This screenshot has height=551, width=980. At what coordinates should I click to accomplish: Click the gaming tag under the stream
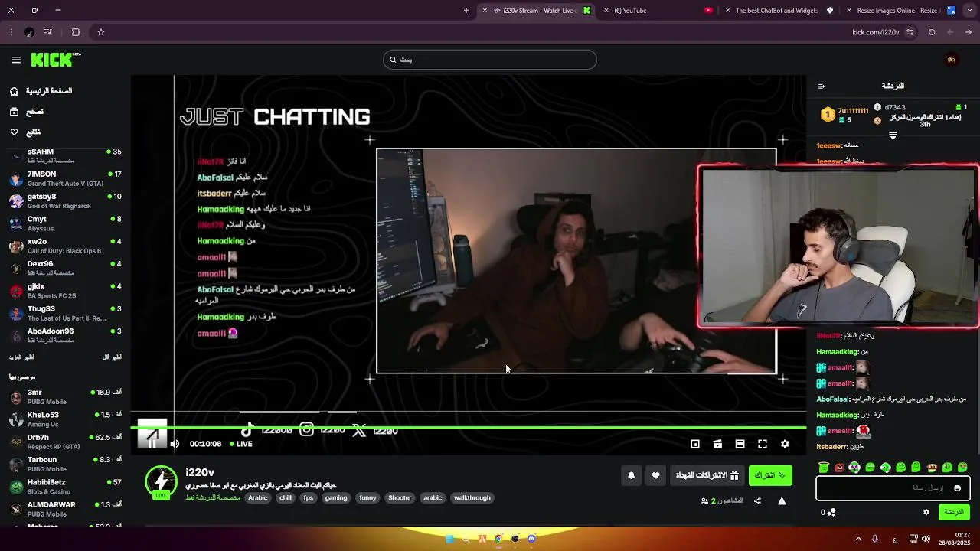[x=336, y=497]
